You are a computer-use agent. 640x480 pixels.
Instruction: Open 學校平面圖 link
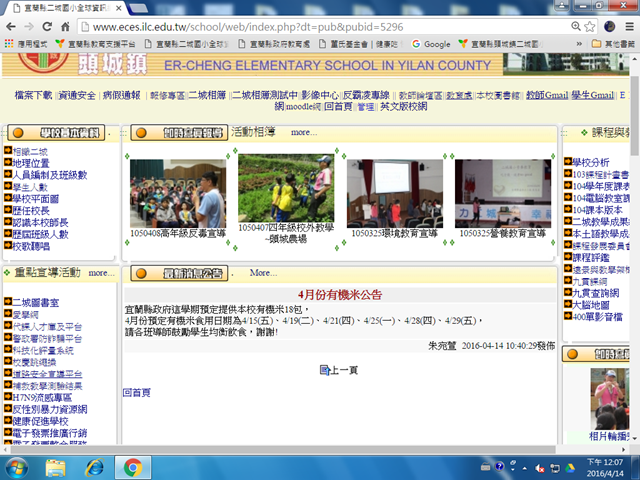36,199
